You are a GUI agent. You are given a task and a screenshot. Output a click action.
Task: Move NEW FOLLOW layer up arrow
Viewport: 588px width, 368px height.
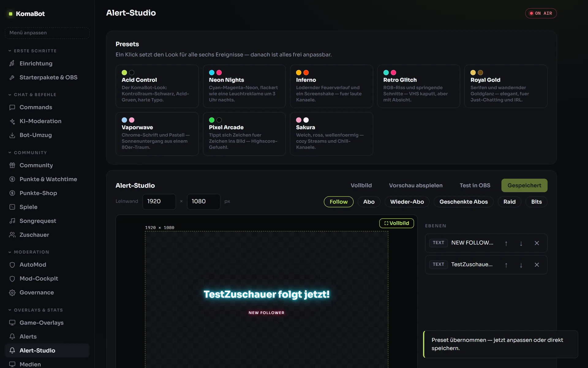coord(506,243)
